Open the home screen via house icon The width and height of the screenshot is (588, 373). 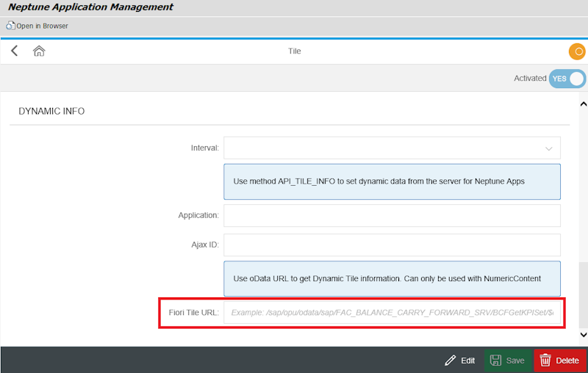(39, 51)
